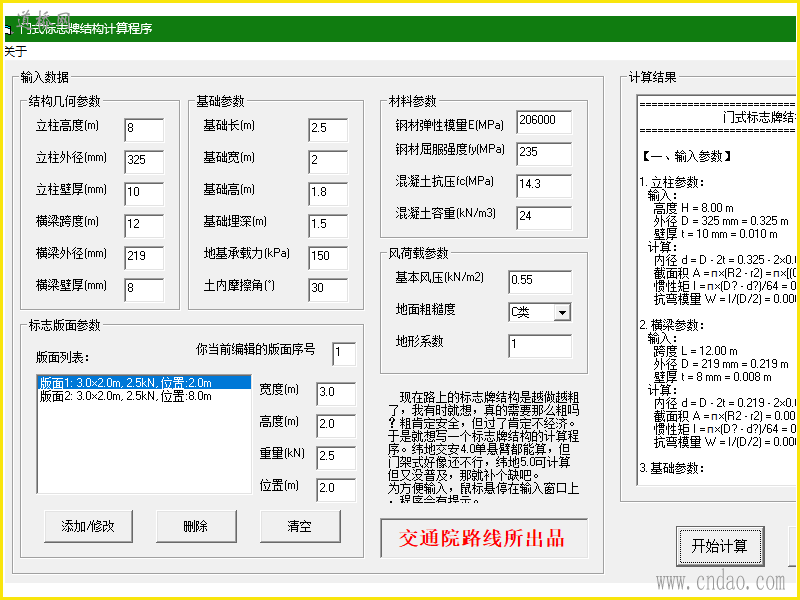Click the 横梁外径(mm) input field

(144, 258)
